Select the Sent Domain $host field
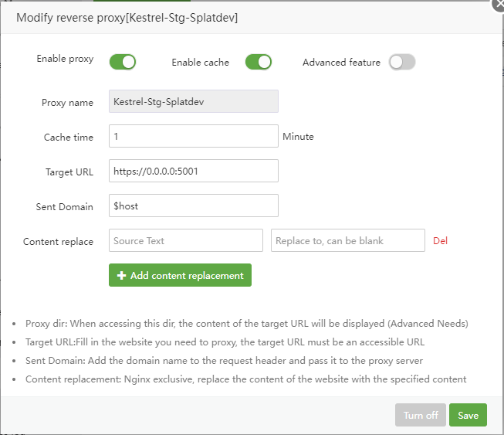This screenshot has width=504, height=435. pos(193,206)
